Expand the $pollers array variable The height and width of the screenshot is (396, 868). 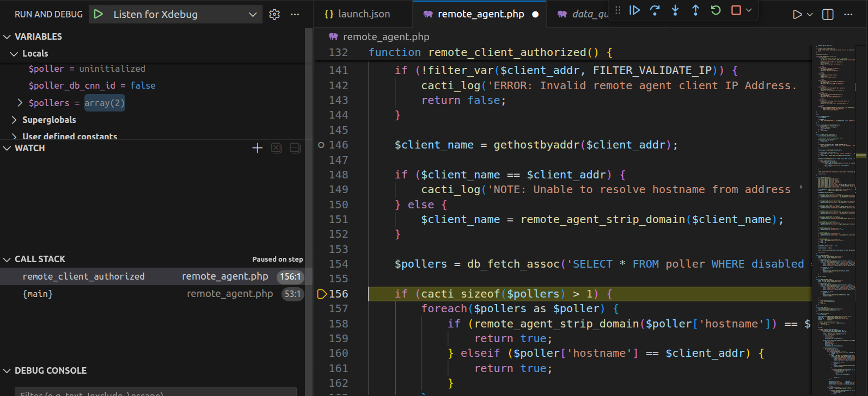pos(20,103)
